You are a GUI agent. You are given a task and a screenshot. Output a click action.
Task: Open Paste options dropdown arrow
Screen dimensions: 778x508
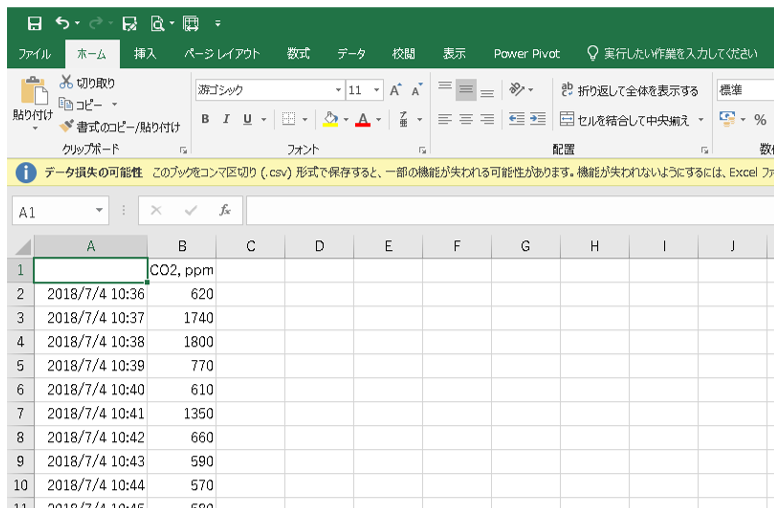point(34,128)
